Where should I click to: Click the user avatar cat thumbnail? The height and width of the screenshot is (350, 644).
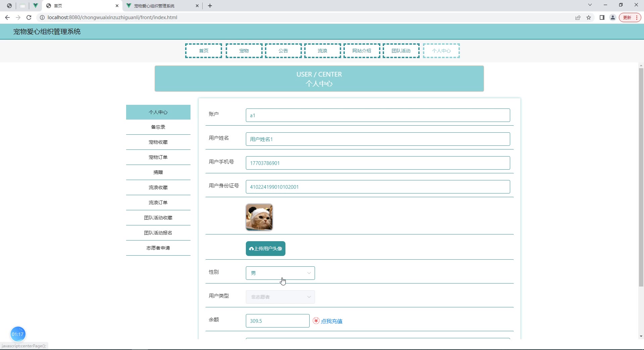tap(259, 217)
